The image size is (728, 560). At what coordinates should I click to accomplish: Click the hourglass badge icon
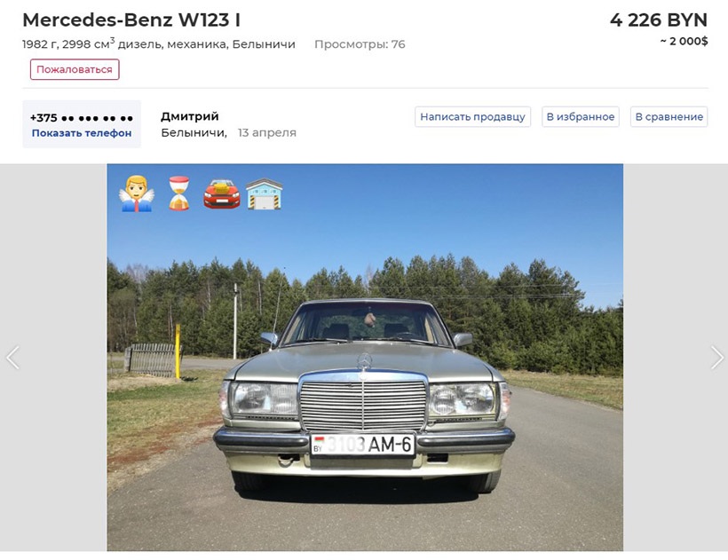pos(179,193)
